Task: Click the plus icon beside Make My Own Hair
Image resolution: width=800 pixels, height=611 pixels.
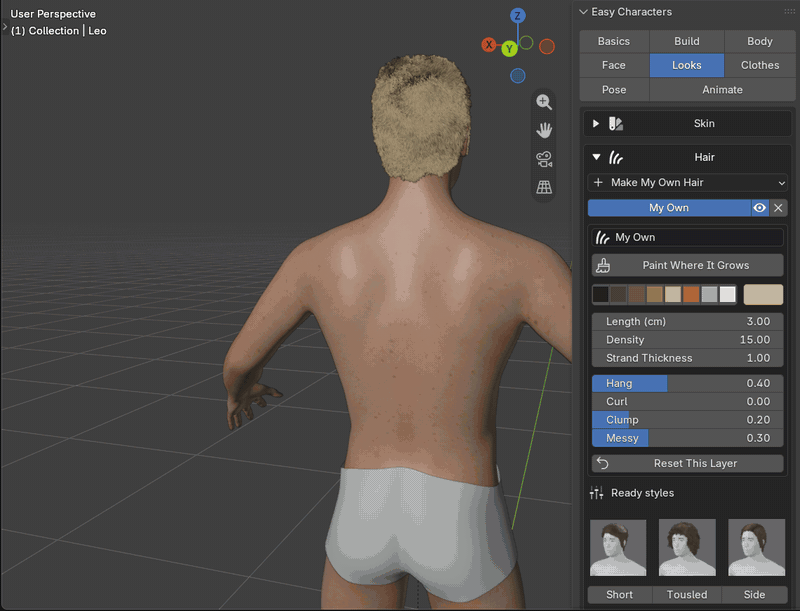Action: tap(598, 182)
